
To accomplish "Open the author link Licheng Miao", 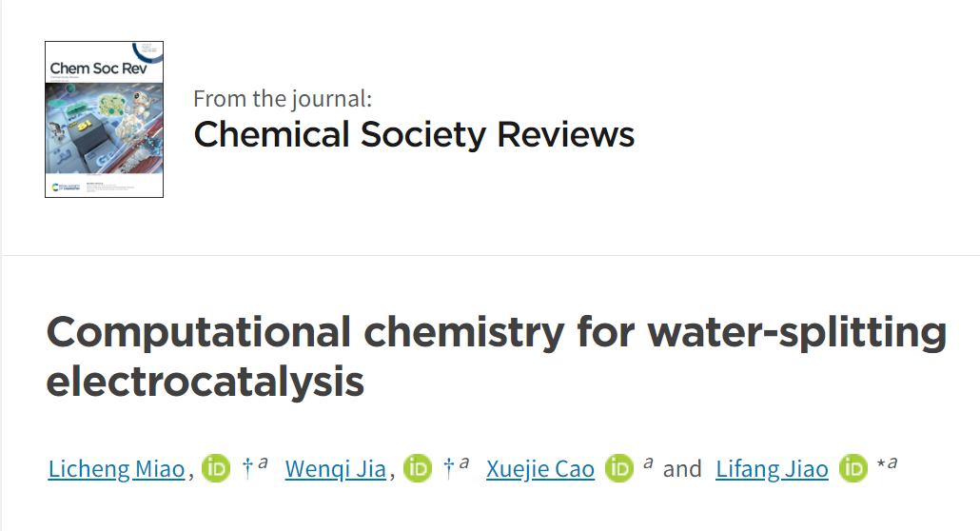I will [116, 469].
